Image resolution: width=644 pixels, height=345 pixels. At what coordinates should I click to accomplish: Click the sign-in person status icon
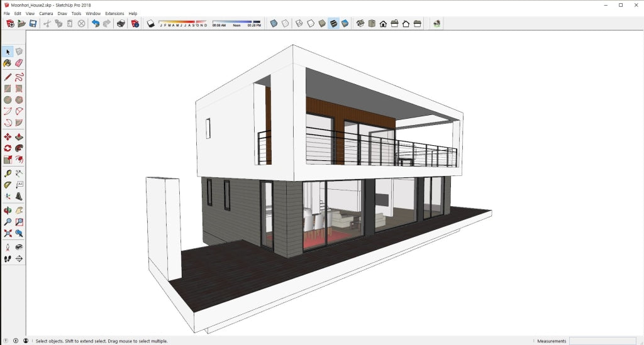[x=25, y=341]
